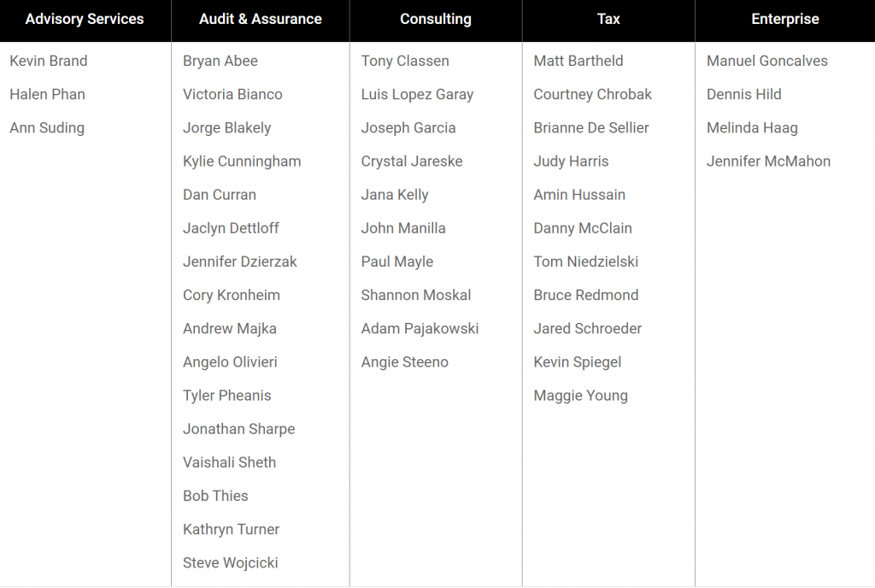Open the Enterprise column header
Image resolution: width=875 pixels, height=588 pixels.
[785, 19]
